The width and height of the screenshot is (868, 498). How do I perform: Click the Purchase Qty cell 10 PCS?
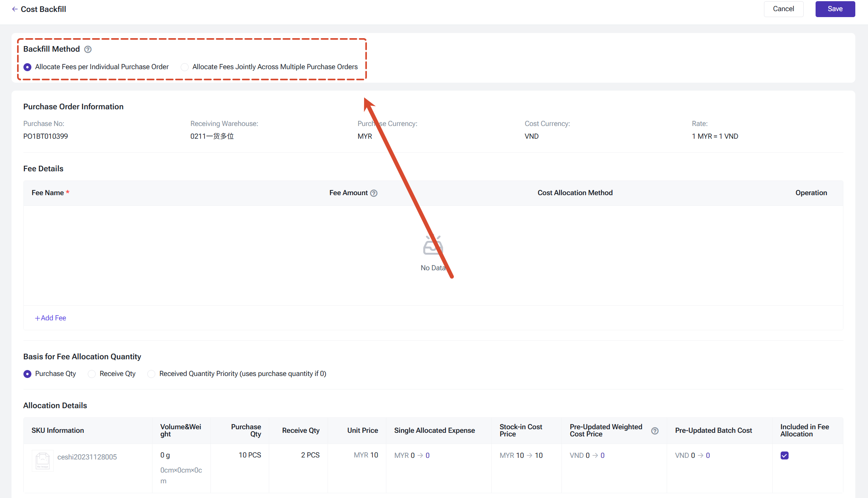(250, 455)
